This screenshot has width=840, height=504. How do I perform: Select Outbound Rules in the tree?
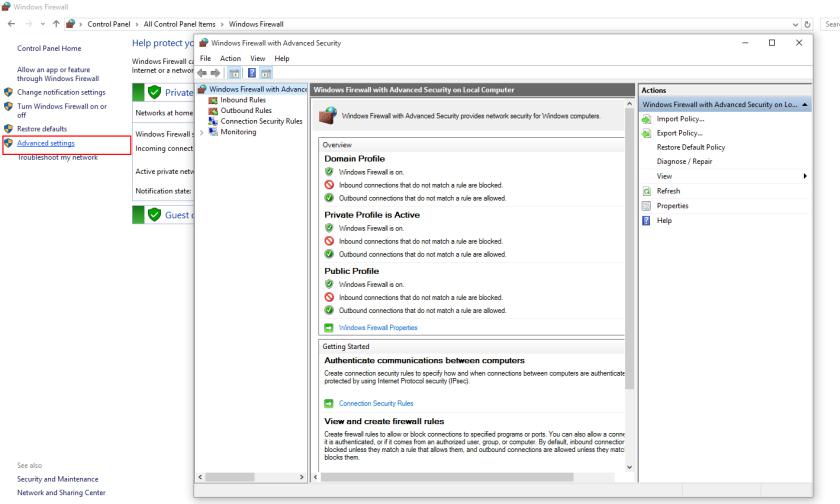point(246,110)
